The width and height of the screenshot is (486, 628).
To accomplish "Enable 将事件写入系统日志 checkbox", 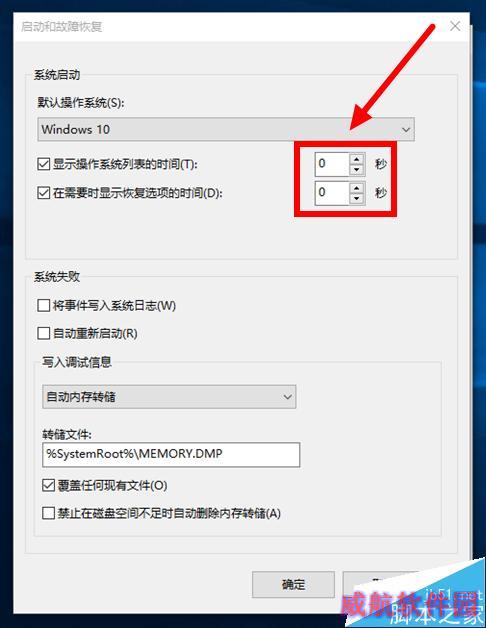I will (x=43, y=306).
